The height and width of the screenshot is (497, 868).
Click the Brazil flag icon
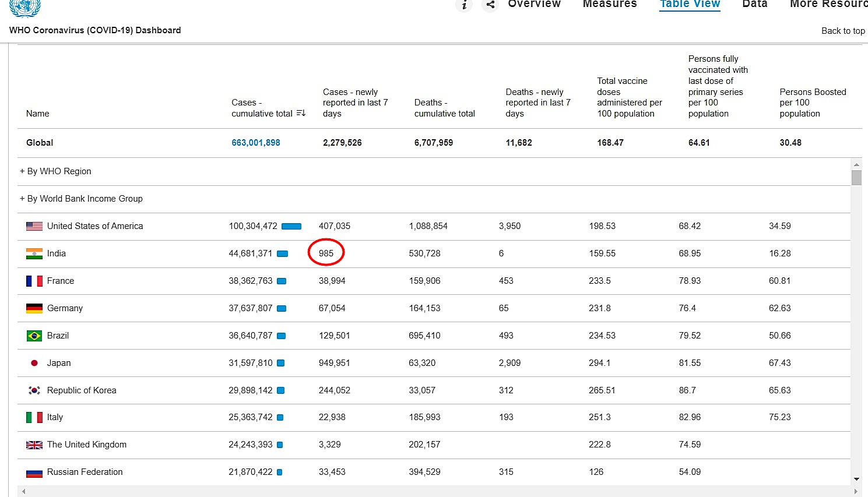pyautogui.click(x=34, y=336)
